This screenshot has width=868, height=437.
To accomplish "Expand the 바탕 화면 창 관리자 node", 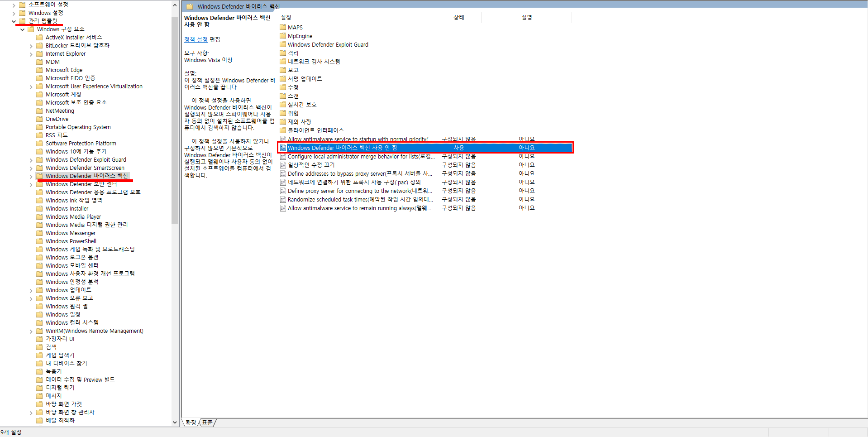I will 31,413.
